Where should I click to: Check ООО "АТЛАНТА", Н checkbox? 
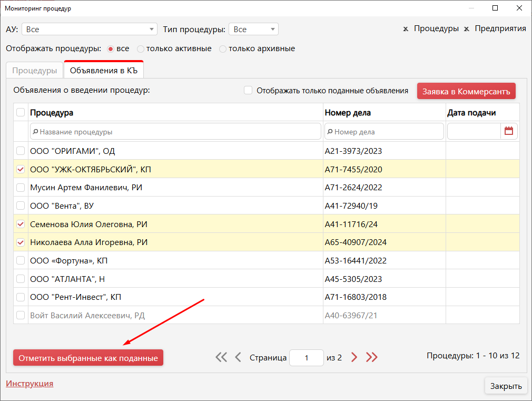pyautogui.click(x=21, y=279)
